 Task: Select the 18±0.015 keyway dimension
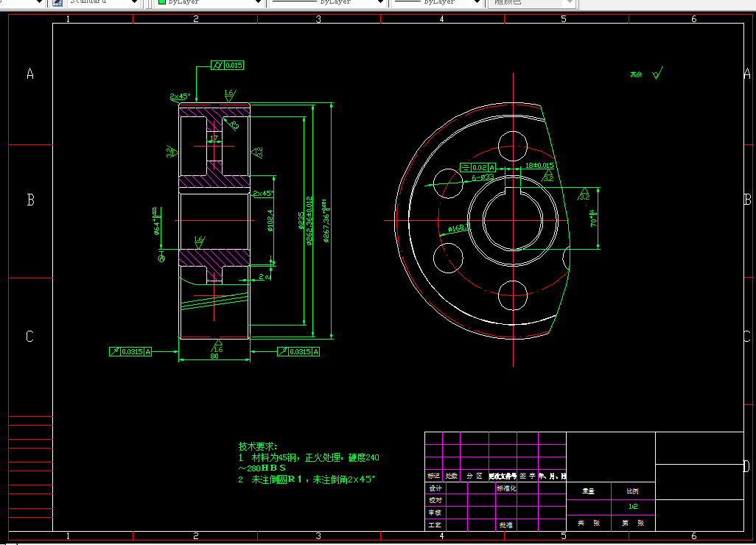point(539,165)
